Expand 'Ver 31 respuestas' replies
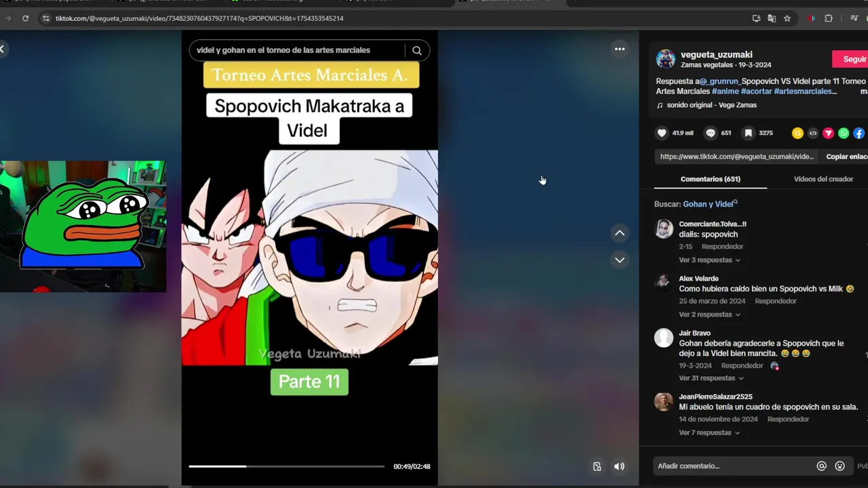This screenshot has width=868, height=488. point(711,378)
